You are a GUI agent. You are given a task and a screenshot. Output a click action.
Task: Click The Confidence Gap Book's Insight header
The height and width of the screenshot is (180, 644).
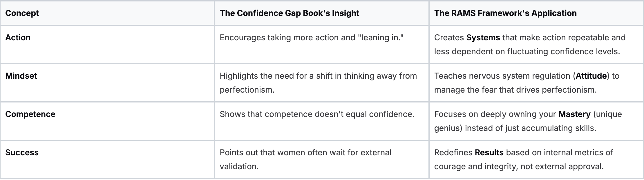[x=289, y=13]
